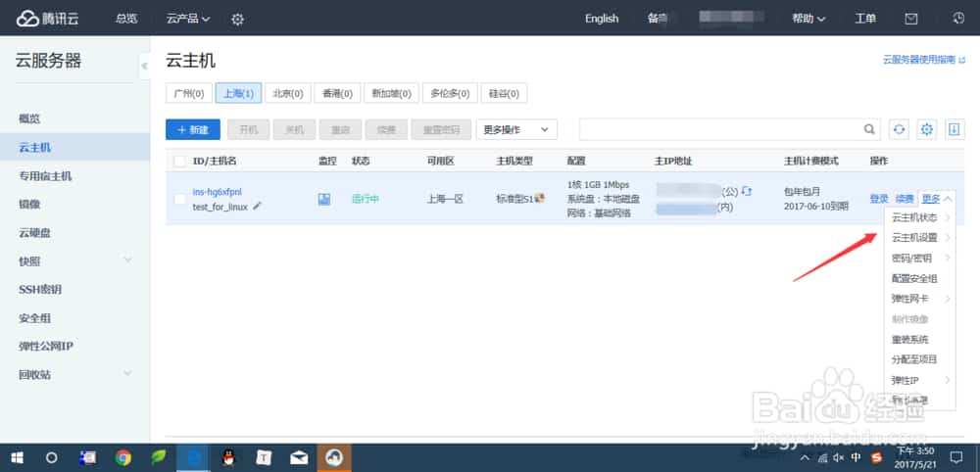Select 重装系统 from the menu
This screenshot has height=472, width=980.
(x=908, y=339)
